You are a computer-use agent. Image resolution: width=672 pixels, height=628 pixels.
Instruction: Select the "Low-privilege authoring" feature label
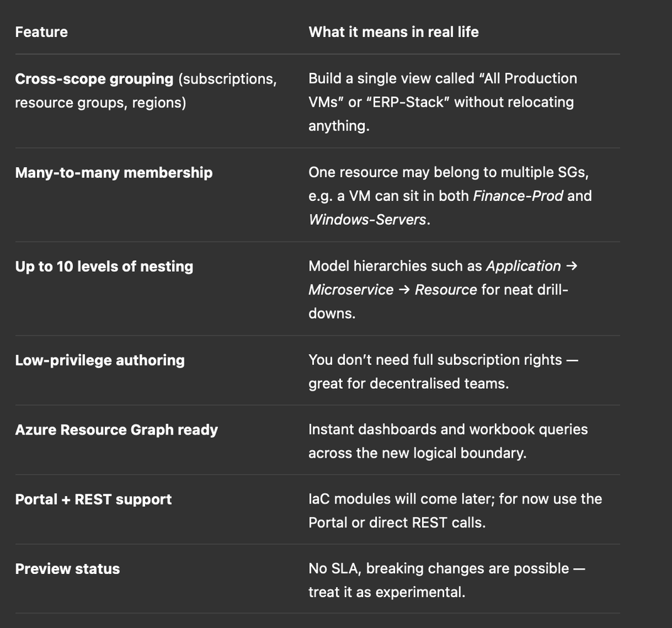(100, 360)
